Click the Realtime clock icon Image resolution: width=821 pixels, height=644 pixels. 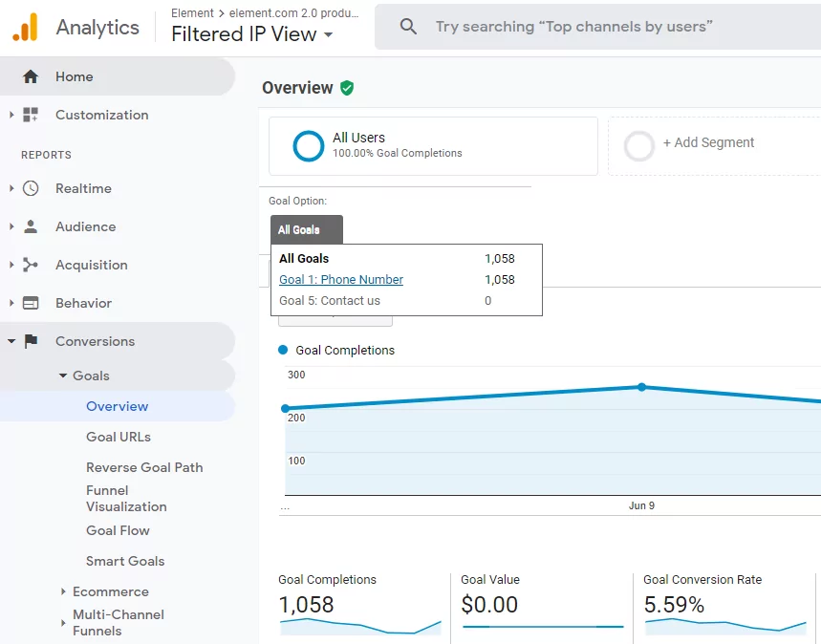[x=31, y=188]
